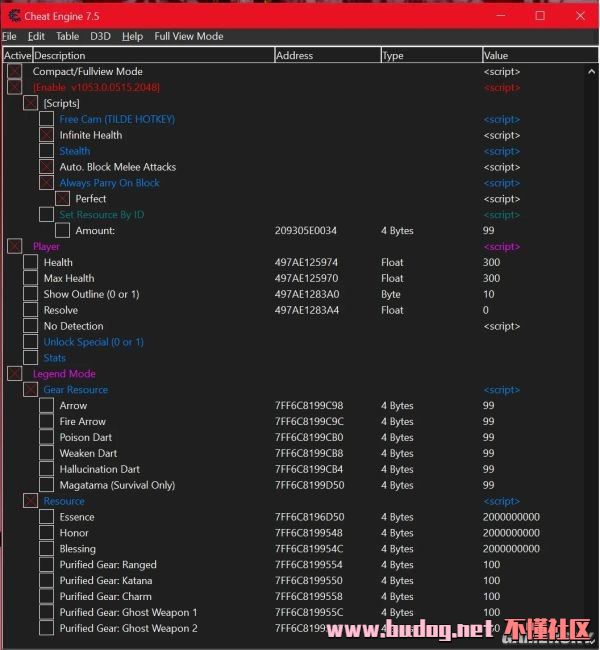Image resolution: width=600 pixels, height=650 pixels.
Task: Select the Amount address 209305E0034
Action: [306, 230]
